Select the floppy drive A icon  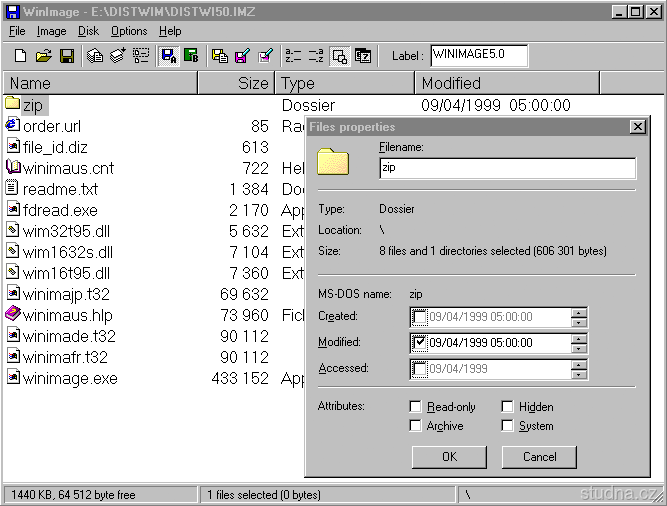click(169, 56)
